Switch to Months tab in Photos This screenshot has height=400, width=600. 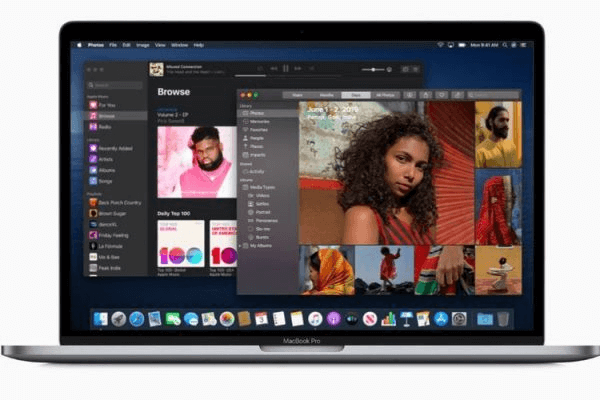326,95
